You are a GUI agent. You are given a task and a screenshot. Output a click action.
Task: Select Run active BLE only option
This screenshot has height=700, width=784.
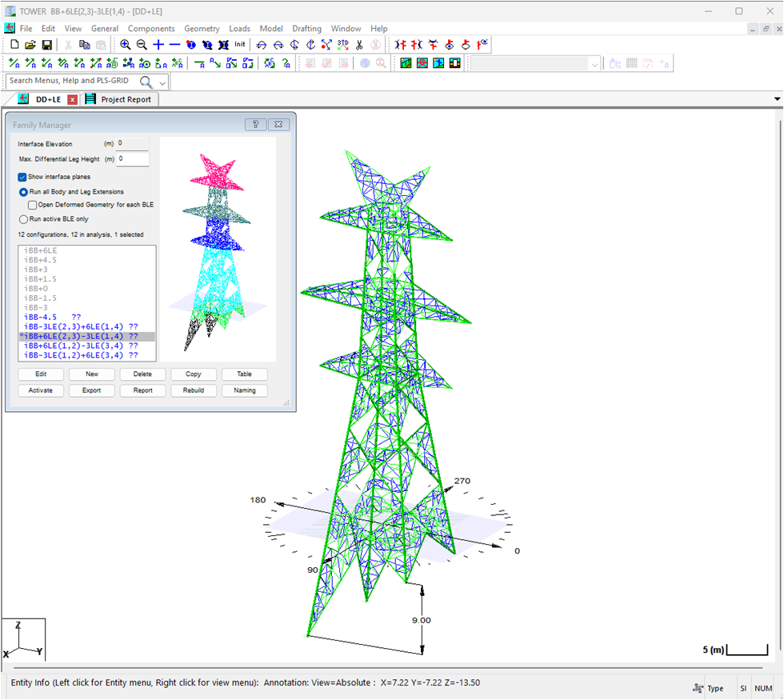(23, 219)
